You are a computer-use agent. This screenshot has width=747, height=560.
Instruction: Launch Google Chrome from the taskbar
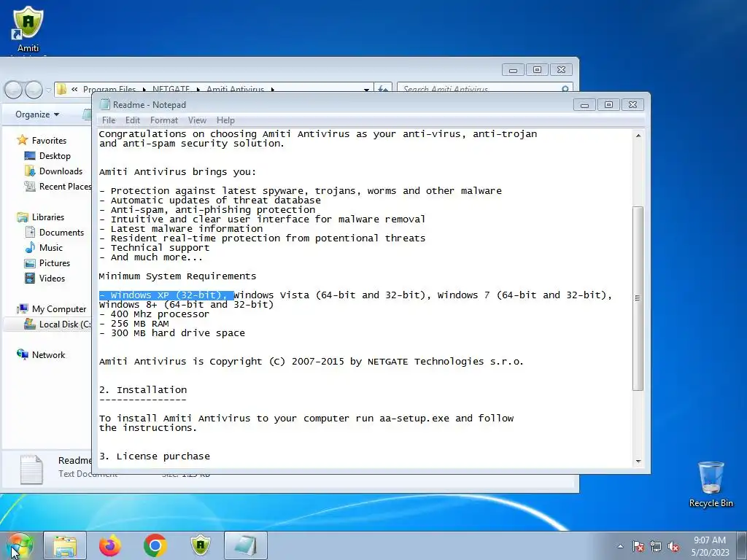coord(155,545)
